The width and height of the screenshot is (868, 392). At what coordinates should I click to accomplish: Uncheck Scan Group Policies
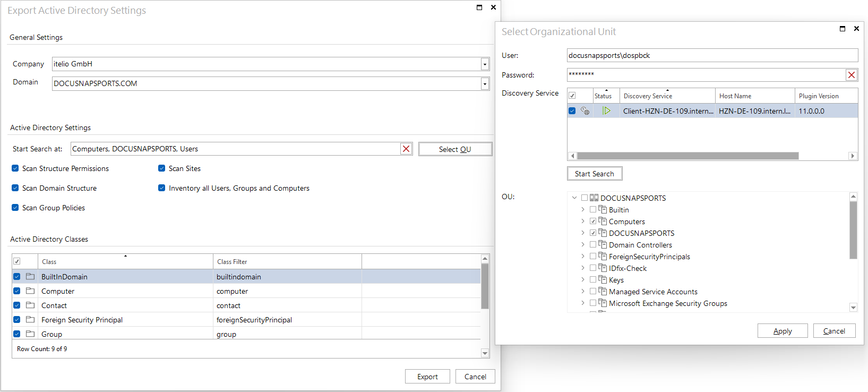15,208
